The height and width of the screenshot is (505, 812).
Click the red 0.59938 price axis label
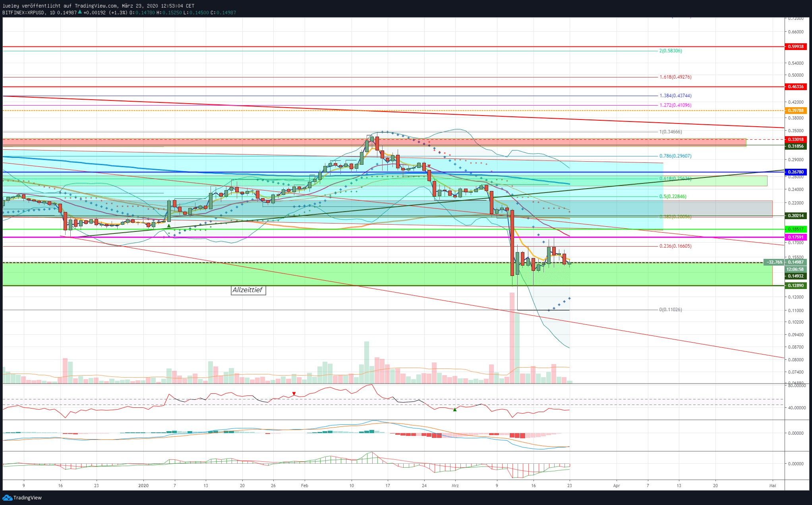click(x=796, y=47)
